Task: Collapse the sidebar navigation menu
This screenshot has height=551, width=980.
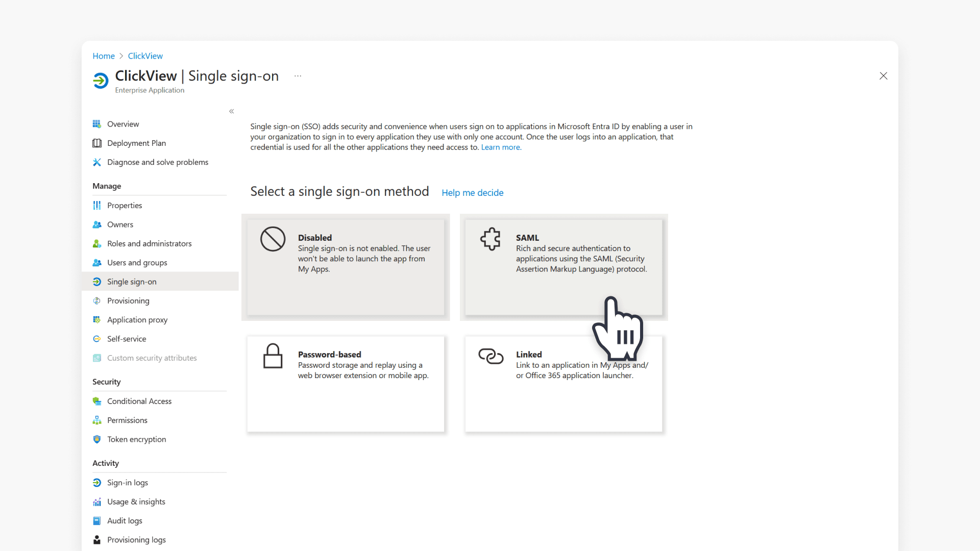Action: click(x=232, y=111)
